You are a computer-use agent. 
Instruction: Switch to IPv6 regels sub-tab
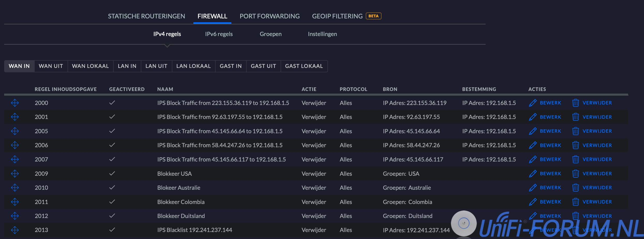(219, 34)
